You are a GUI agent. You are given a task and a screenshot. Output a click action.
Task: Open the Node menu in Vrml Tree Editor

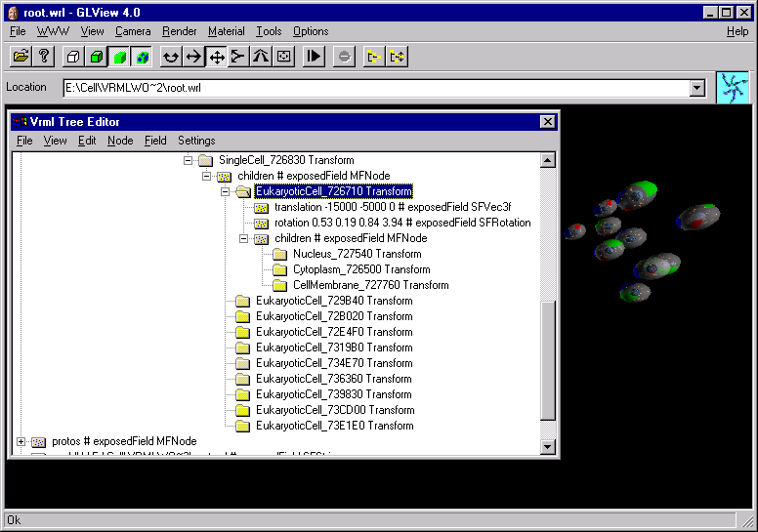click(120, 141)
